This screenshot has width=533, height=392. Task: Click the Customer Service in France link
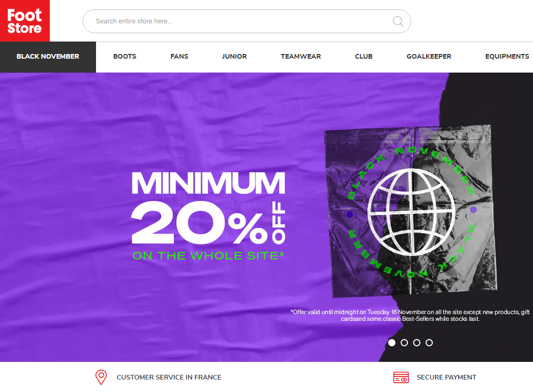coord(169,377)
